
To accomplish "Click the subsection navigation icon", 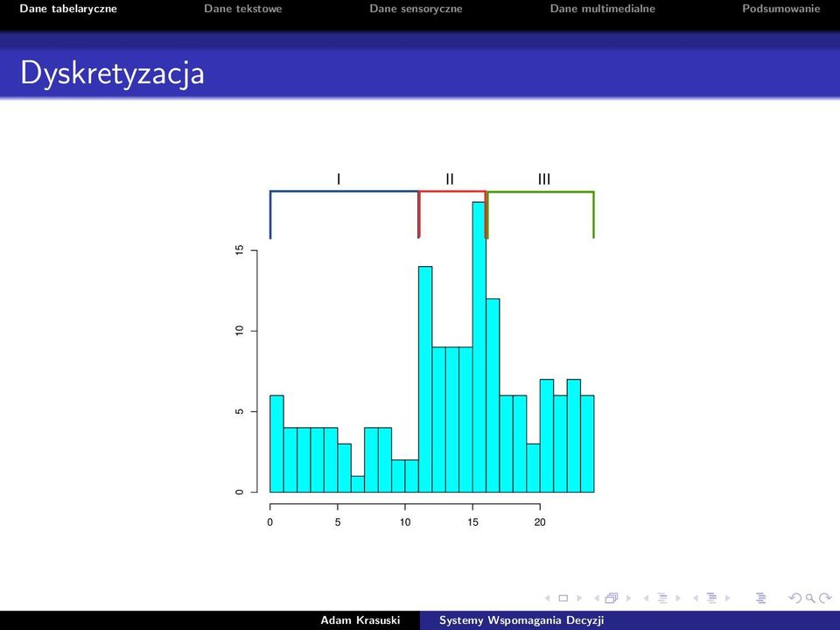I will pyautogui.click(x=662, y=598).
